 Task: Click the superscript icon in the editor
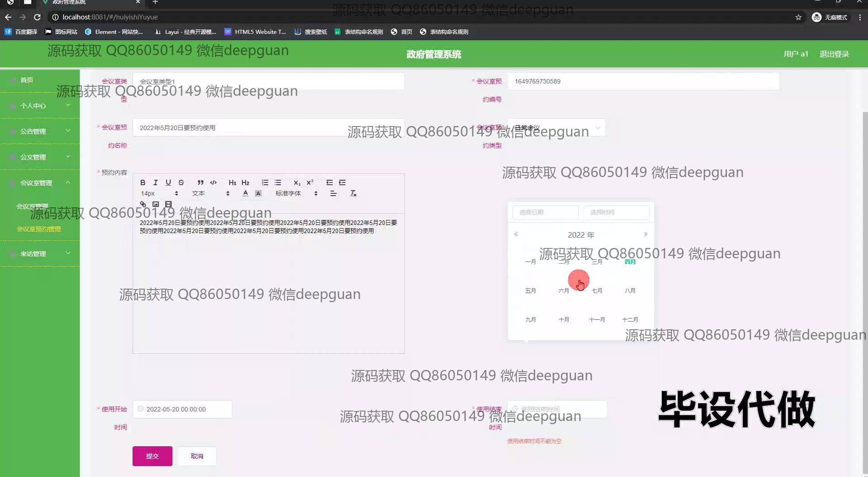pos(310,182)
